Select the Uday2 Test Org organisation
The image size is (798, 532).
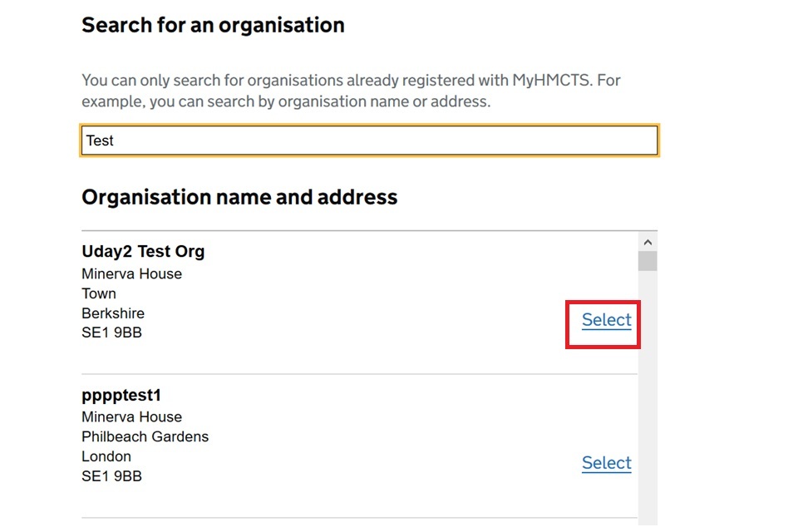click(606, 320)
